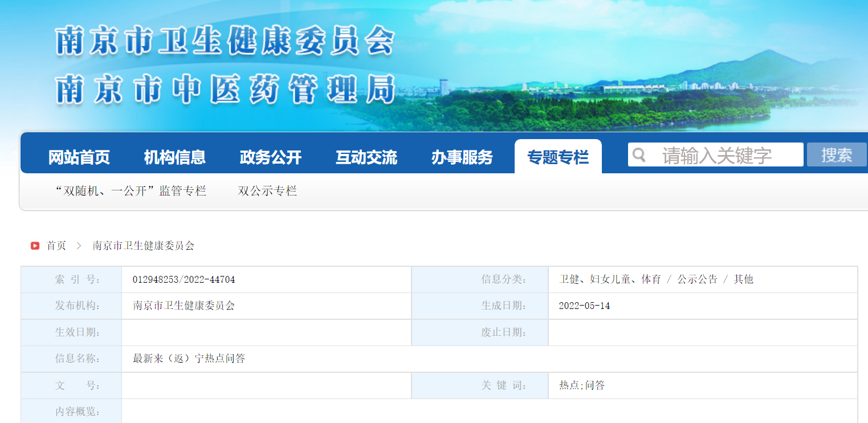The width and height of the screenshot is (868, 423).
Task: Click the 文号 label cell
Action: (x=71, y=385)
